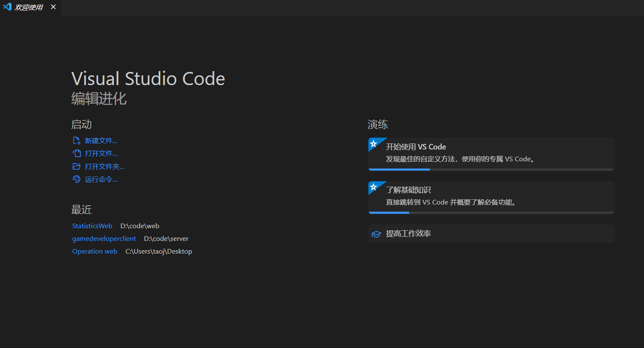This screenshot has width=644, height=348.
Task: Open recent project gamedeveloperclient
Action: (104, 239)
